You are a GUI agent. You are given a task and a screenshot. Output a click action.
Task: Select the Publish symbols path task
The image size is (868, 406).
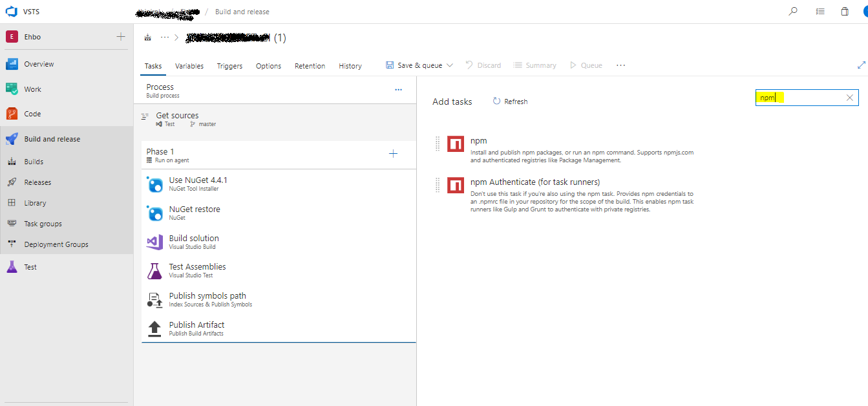click(x=279, y=300)
